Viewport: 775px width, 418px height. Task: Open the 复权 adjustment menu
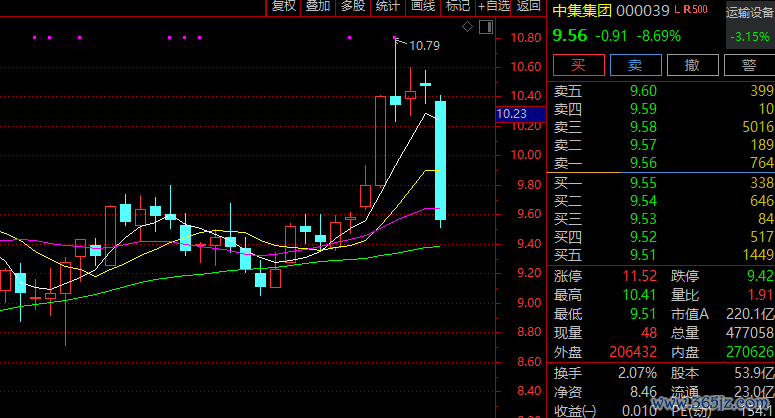(284, 6)
